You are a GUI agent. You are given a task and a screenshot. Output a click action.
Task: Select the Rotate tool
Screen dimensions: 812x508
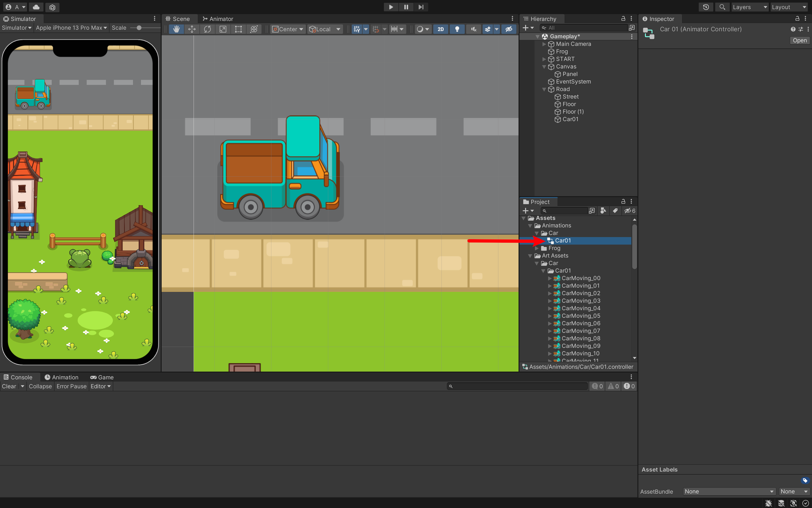point(207,29)
